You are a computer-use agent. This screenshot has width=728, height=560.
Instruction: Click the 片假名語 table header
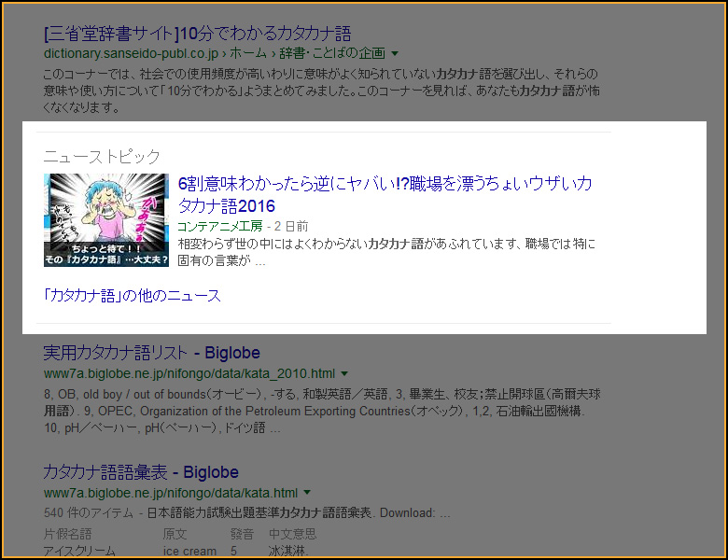[x=68, y=534]
